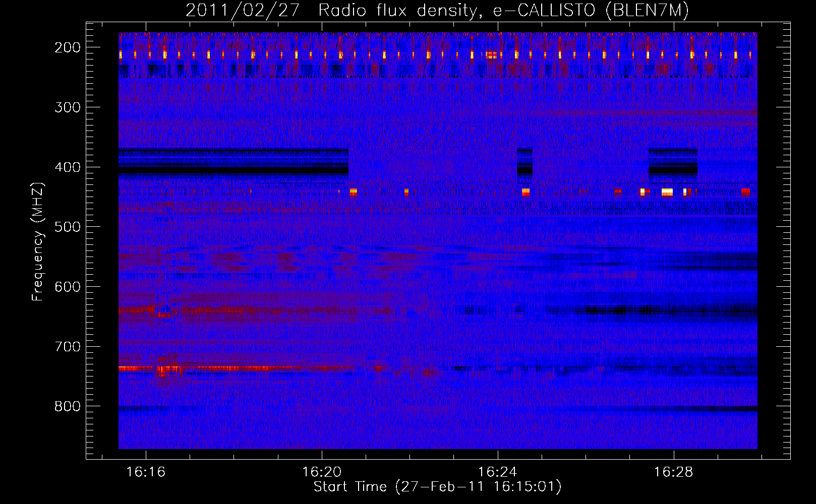Click the 16:16 time tick label

[146, 472]
